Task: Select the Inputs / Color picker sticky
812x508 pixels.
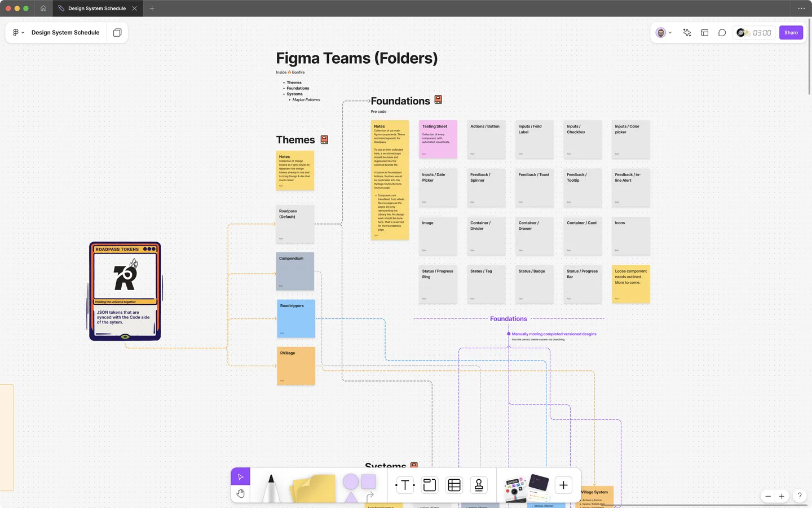Action: [631, 139]
